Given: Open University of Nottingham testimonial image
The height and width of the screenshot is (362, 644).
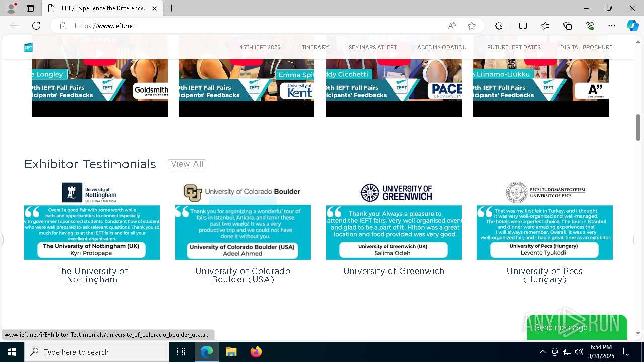Looking at the screenshot, I should pos(92,220).
